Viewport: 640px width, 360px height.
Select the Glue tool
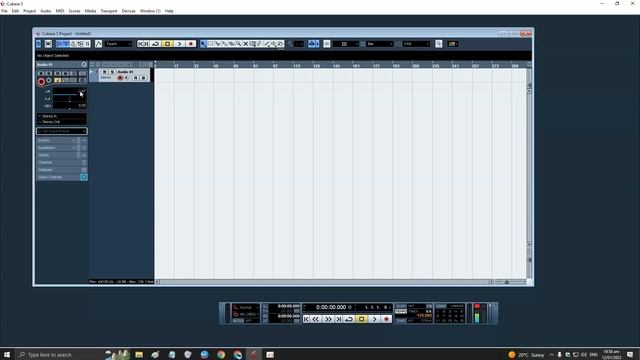tap(224, 44)
